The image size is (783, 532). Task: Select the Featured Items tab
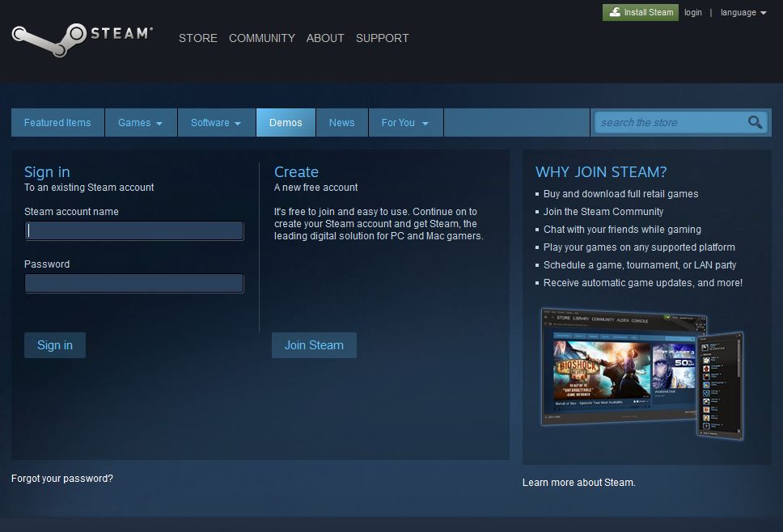click(x=57, y=122)
